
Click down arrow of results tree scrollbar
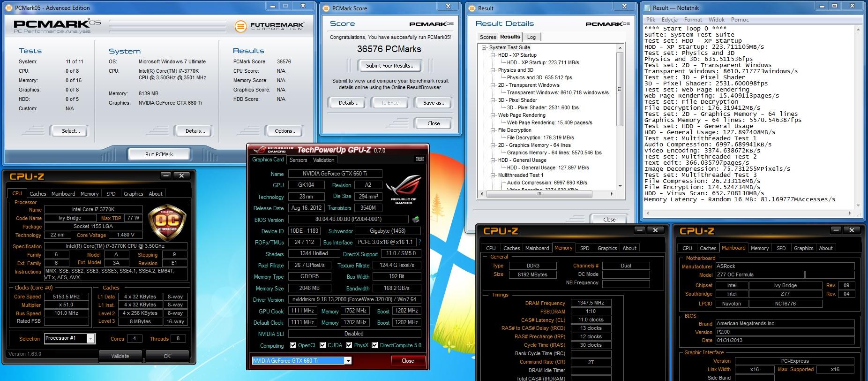point(620,186)
